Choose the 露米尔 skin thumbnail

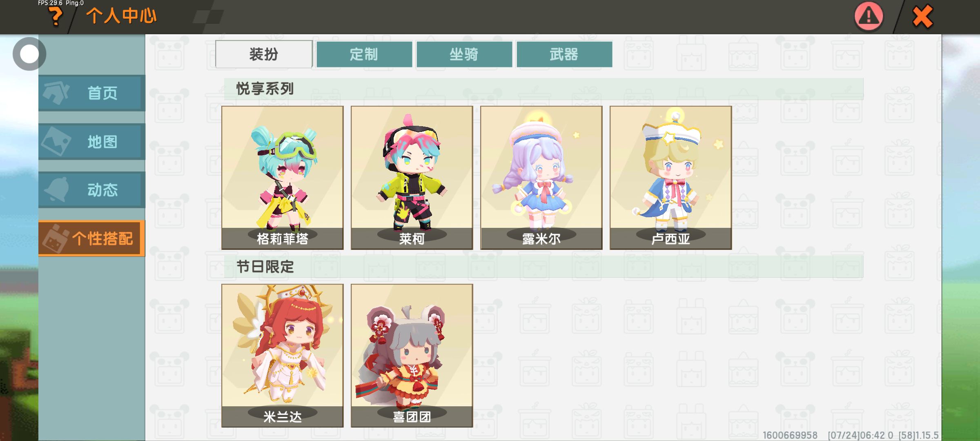[x=541, y=178]
